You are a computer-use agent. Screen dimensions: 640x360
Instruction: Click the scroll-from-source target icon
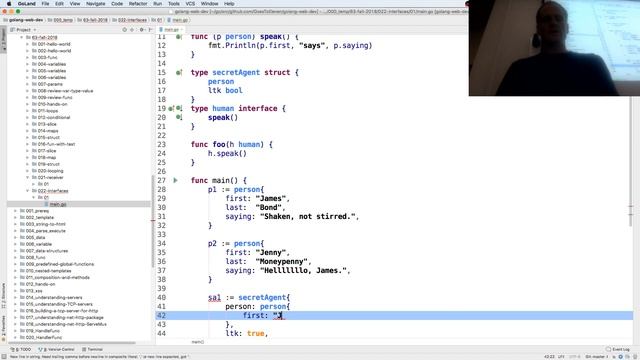(x=124, y=30)
